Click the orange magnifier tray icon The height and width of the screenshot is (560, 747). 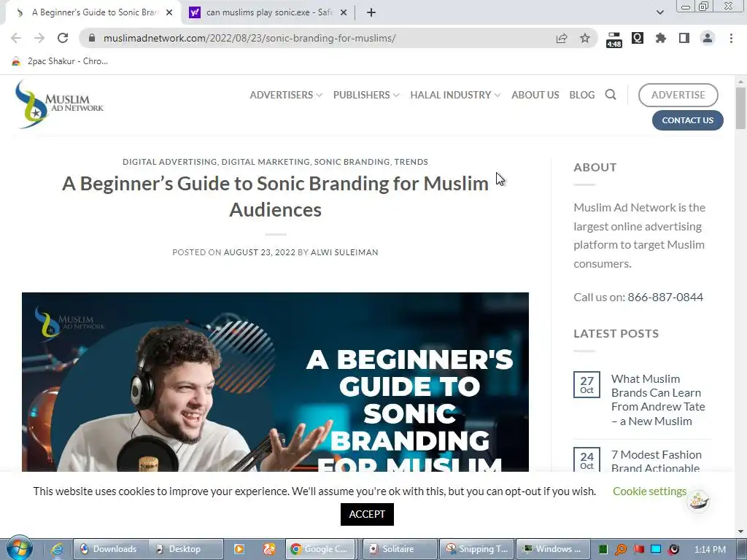click(x=620, y=550)
